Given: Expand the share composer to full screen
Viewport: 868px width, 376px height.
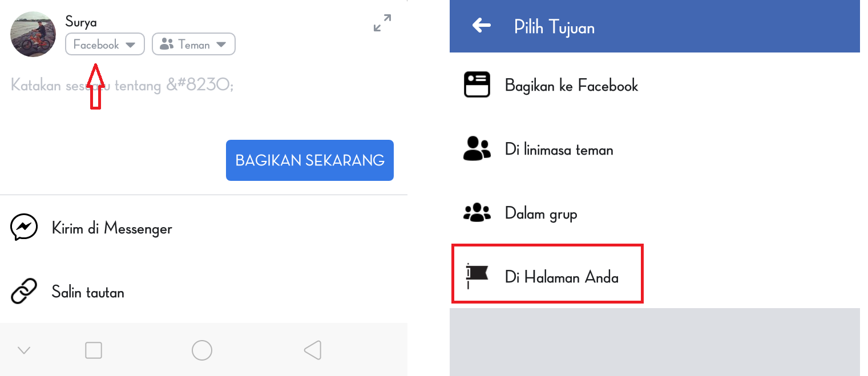Looking at the screenshot, I should [x=382, y=23].
